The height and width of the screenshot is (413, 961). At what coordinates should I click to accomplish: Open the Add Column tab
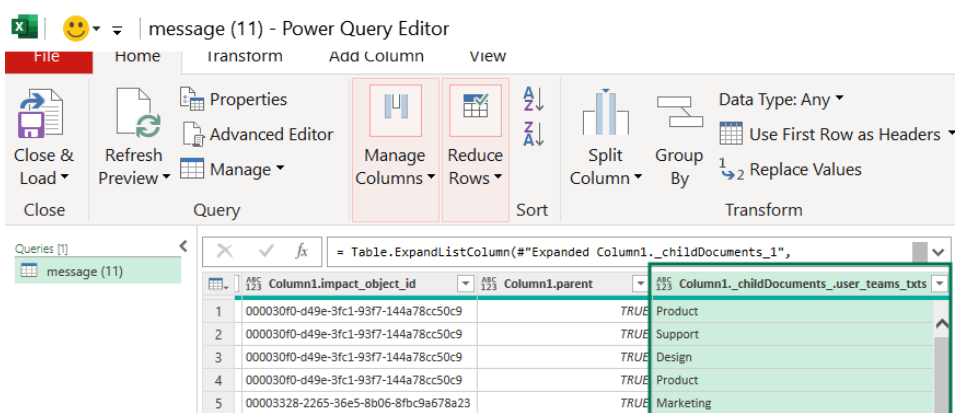[376, 57]
